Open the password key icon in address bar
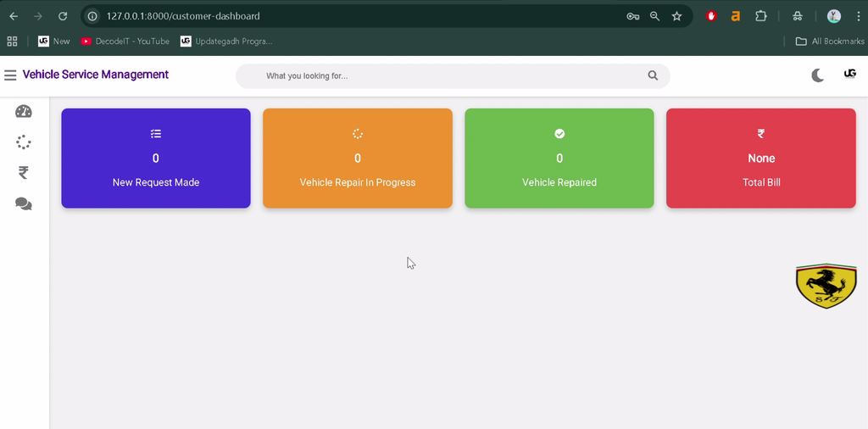Image resolution: width=868 pixels, height=429 pixels. pyautogui.click(x=632, y=16)
